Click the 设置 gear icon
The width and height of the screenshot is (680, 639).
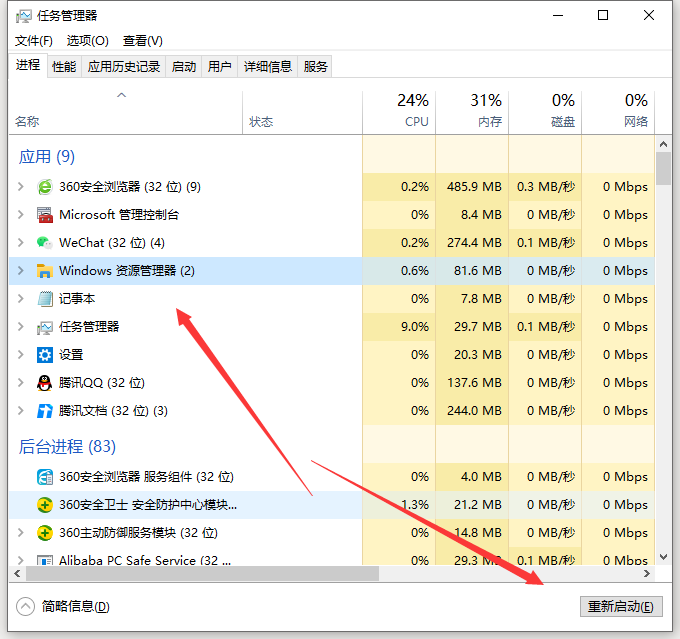[44, 355]
